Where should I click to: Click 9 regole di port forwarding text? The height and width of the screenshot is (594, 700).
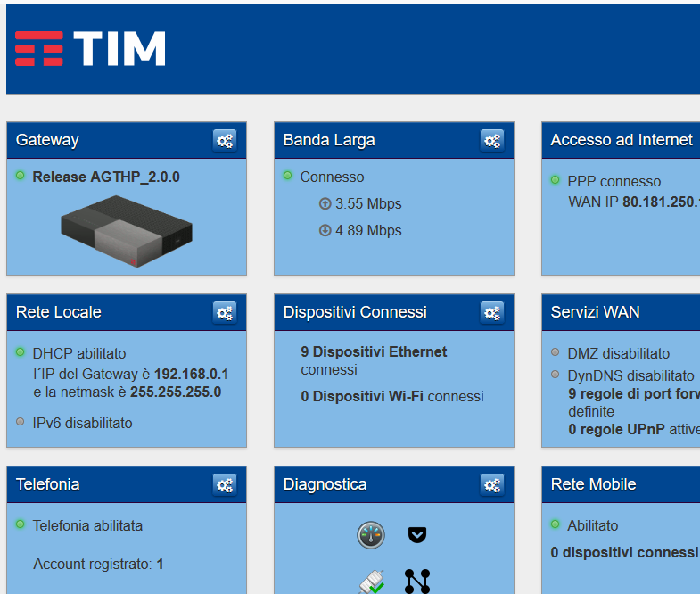tap(634, 394)
